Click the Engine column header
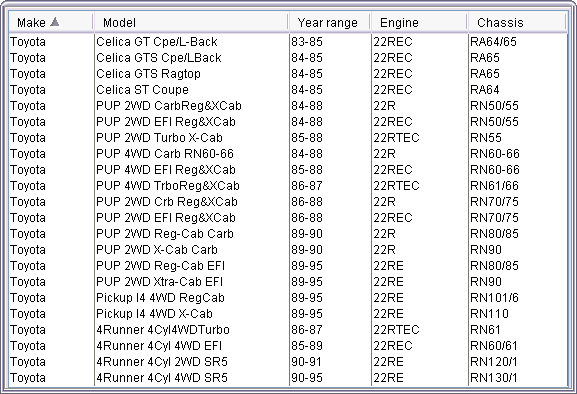This screenshot has width=577, height=394. (x=419, y=22)
